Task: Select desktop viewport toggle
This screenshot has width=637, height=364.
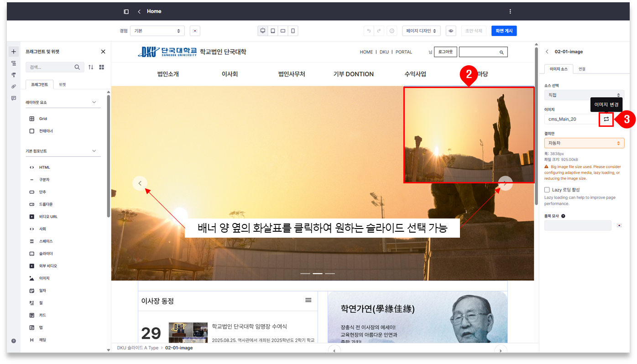Action: pyautogui.click(x=263, y=31)
